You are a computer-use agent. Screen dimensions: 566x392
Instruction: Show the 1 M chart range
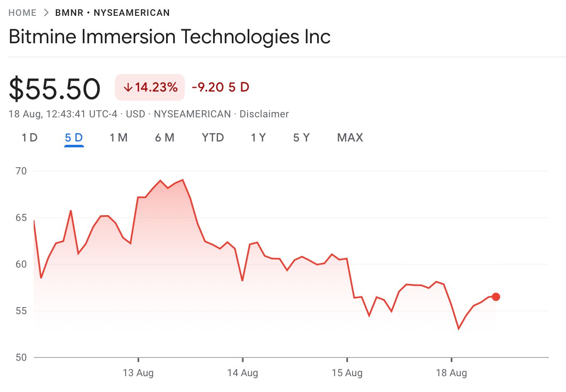point(119,138)
